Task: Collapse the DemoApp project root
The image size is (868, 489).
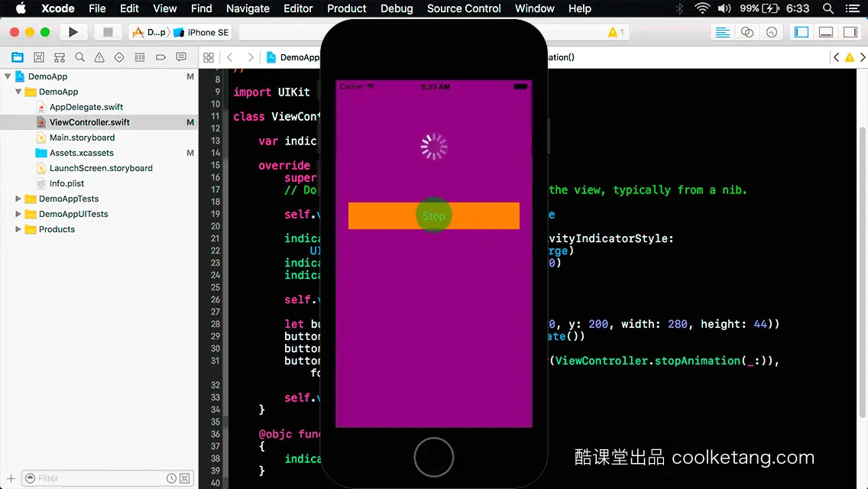Action: (x=8, y=76)
